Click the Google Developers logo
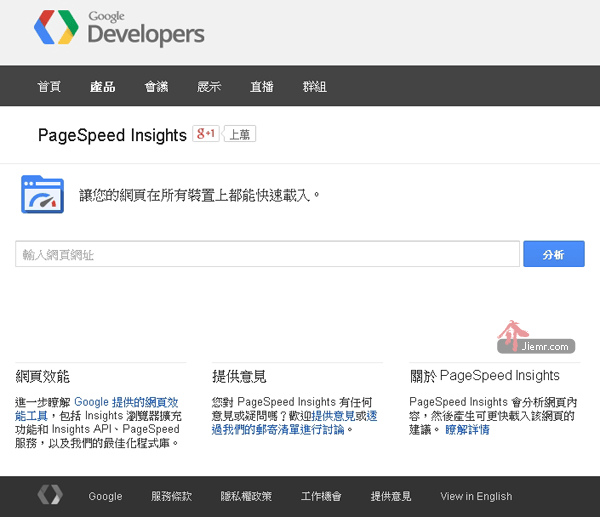600x517 pixels. (x=119, y=28)
